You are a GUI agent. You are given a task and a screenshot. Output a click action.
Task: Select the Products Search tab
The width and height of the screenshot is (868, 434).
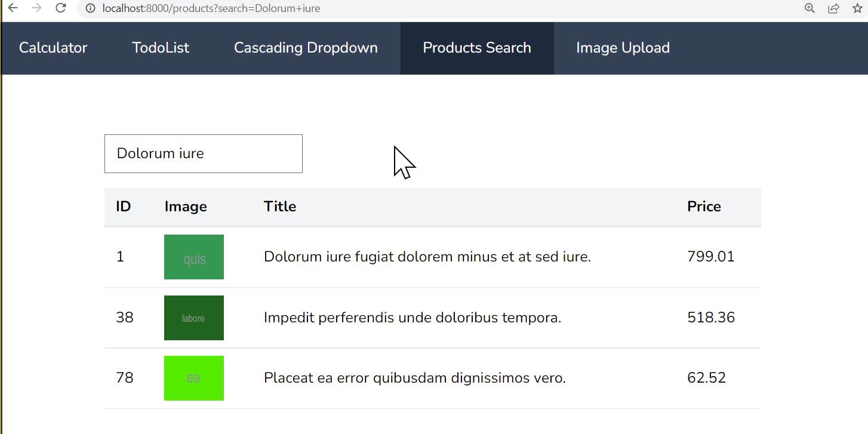[477, 48]
